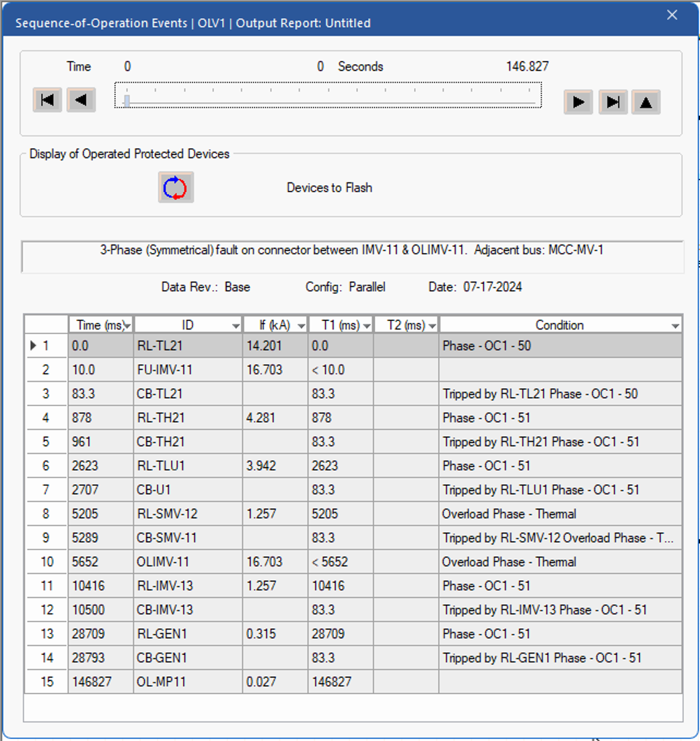Screen dimensions: 700x741
Task: Close the Sequence-of-Operation Events window
Action: (x=672, y=15)
